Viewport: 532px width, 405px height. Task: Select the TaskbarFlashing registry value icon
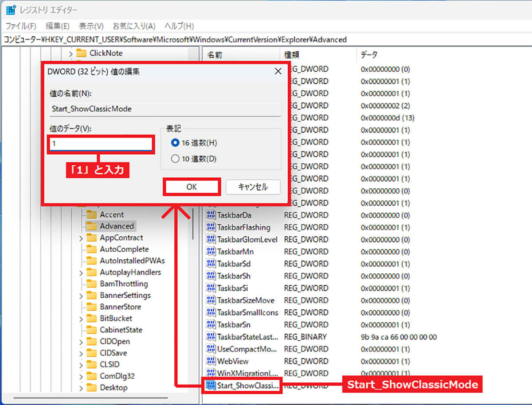pos(211,227)
